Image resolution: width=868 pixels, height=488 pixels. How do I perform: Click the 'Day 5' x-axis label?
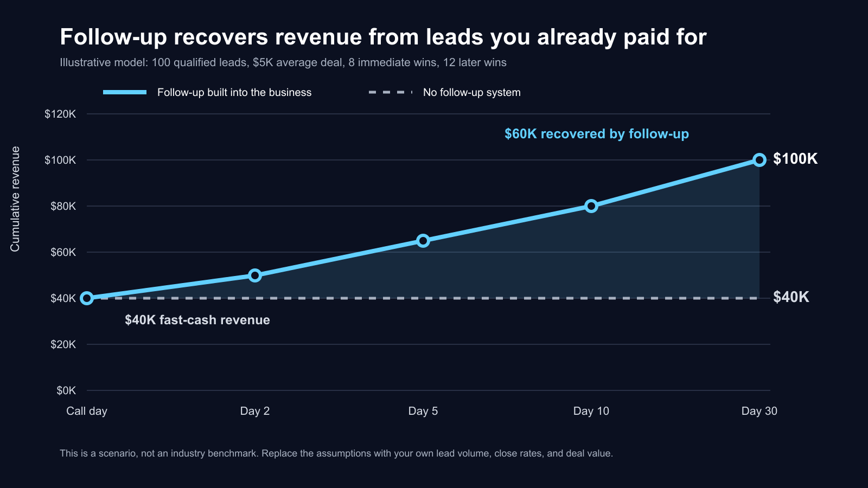click(x=423, y=411)
